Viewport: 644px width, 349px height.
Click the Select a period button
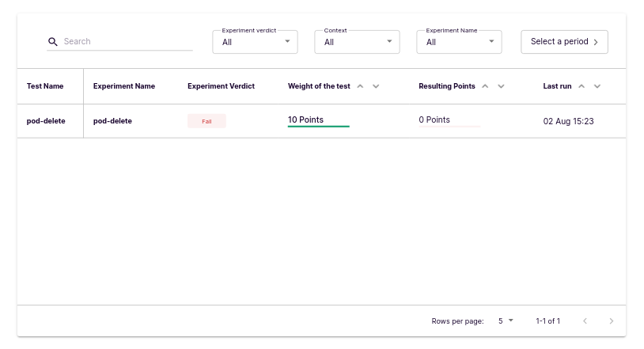(564, 42)
